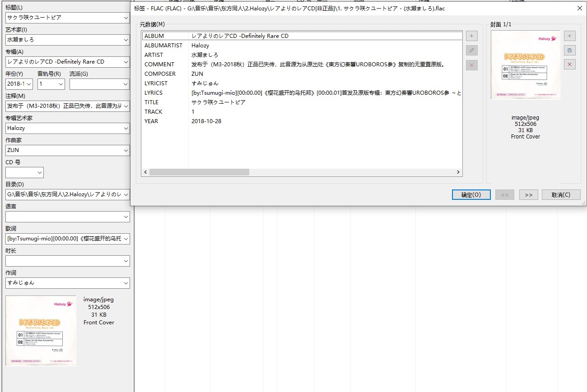Image resolution: width=587 pixels, height=392 pixels.
Task: Select the ALBUM row in metadata list
Action: point(302,36)
